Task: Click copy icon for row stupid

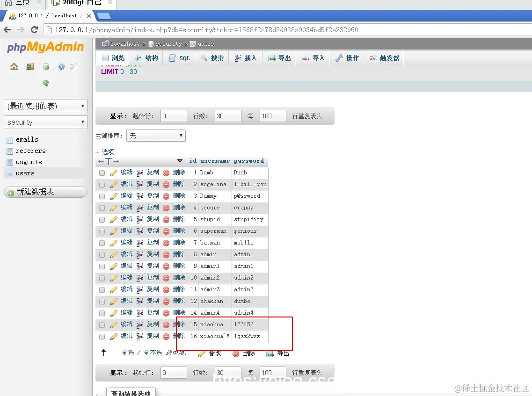Action: [x=140, y=220]
